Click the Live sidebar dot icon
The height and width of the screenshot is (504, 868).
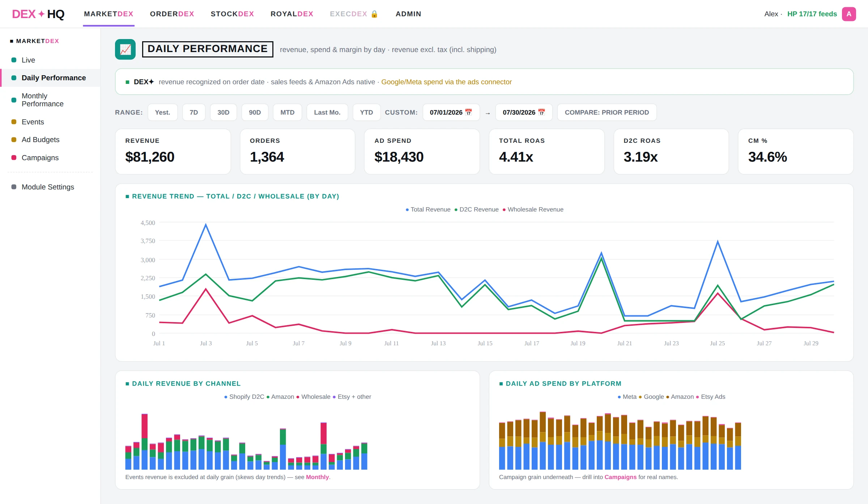14,60
